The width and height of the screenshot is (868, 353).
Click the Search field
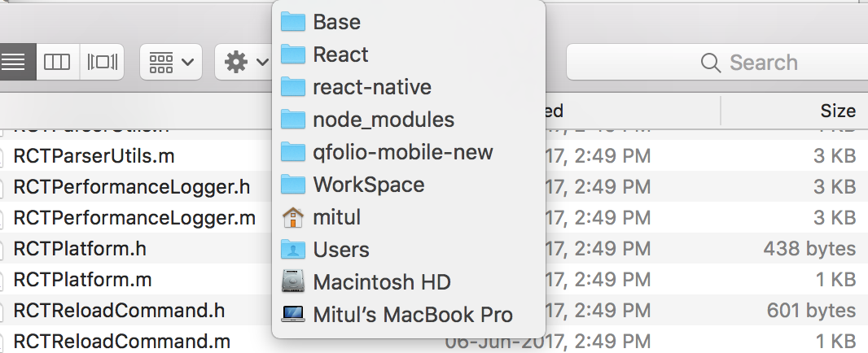717,62
